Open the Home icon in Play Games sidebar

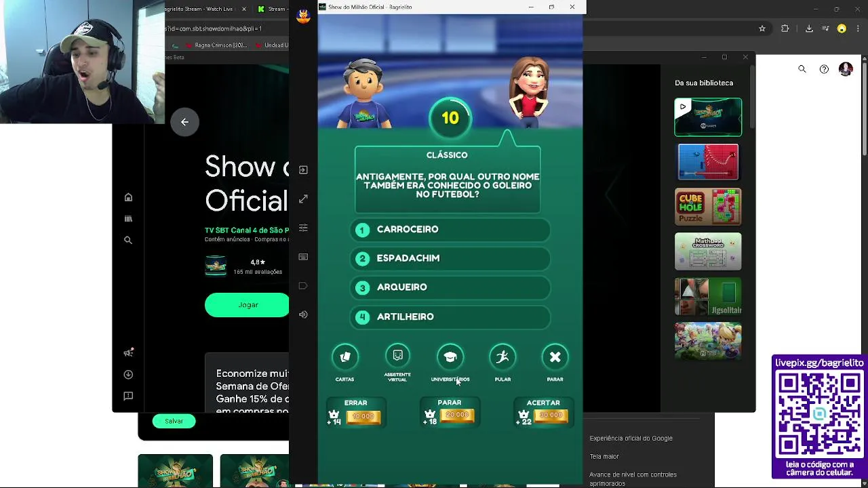(128, 197)
